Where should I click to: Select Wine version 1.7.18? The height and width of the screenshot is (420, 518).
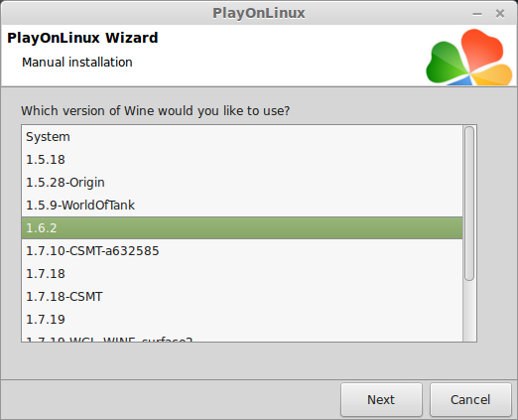pyautogui.click(x=242, y=274)
